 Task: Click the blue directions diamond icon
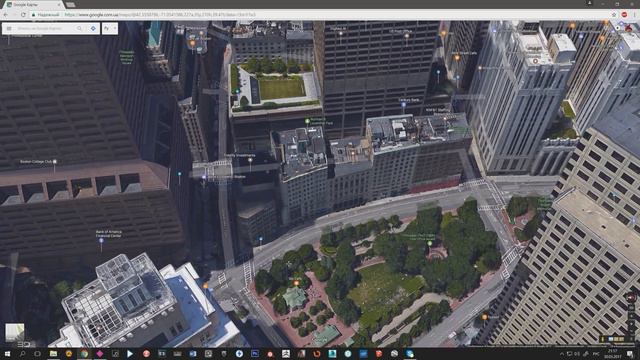point(93,28)
